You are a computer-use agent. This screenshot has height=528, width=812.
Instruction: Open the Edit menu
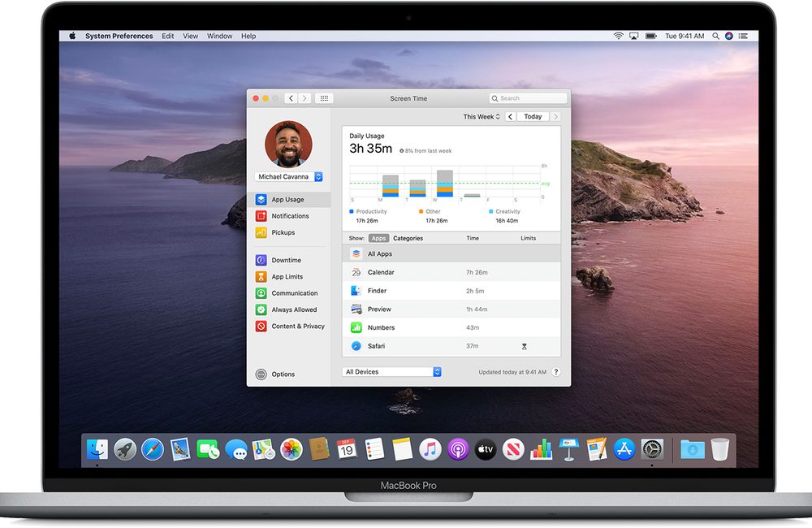pos(168,36)
